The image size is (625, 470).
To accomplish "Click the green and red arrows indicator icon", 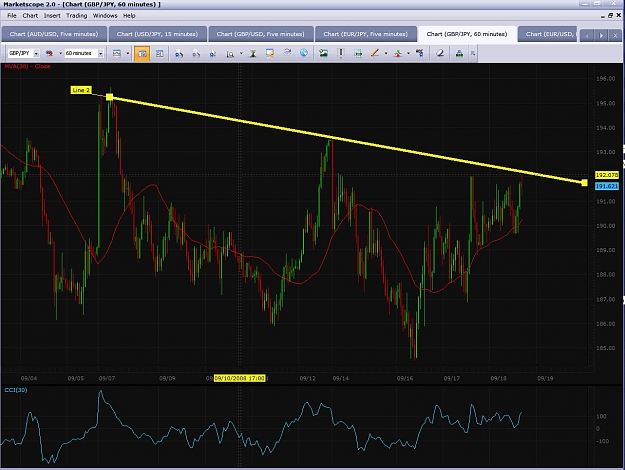I will (x=397, y=53).
